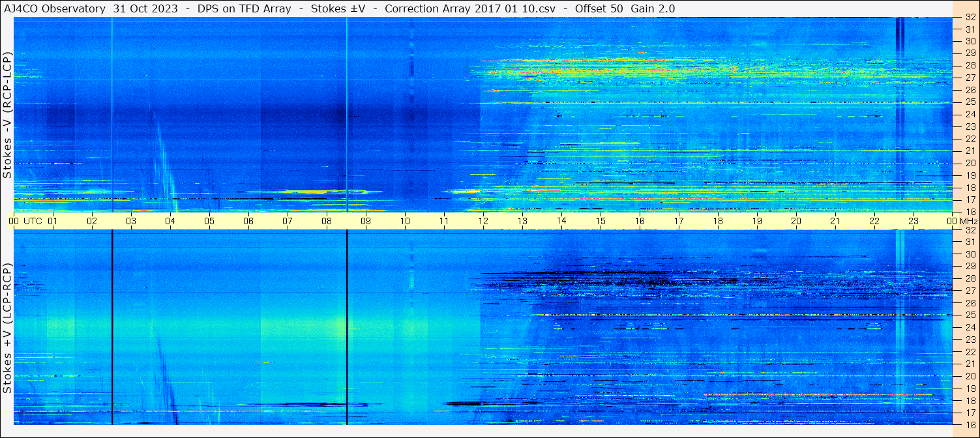Click 21 MHz label of lower Stokes +V panel

coord(970,364)
